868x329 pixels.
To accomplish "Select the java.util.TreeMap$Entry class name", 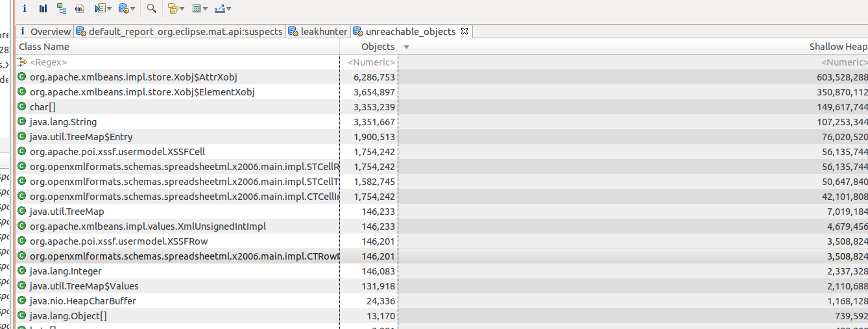I will (x=81, y=137).
